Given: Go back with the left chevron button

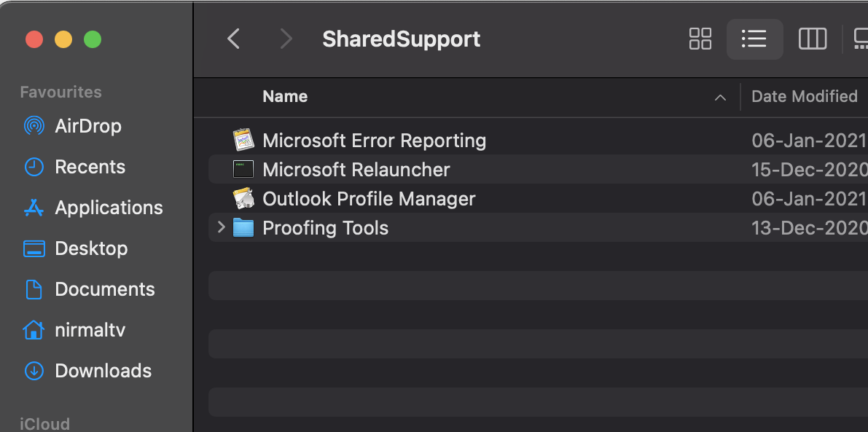Looking at the screenshot, I should click(234, 39).
